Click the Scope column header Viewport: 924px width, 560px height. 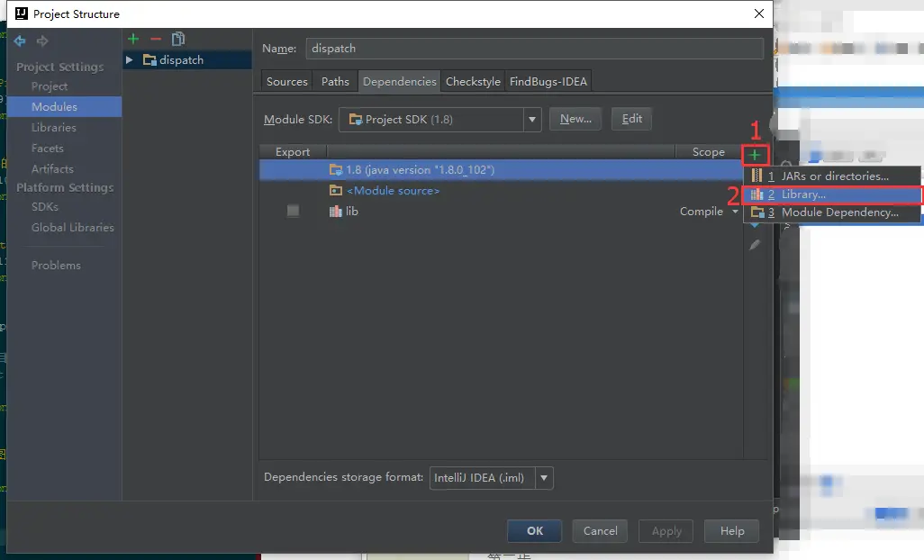click(x=709, y=151)
